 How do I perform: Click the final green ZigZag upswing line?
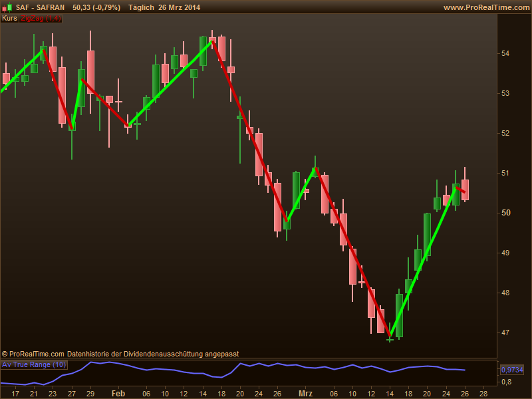pyautogui.click(x=424, y=261)
